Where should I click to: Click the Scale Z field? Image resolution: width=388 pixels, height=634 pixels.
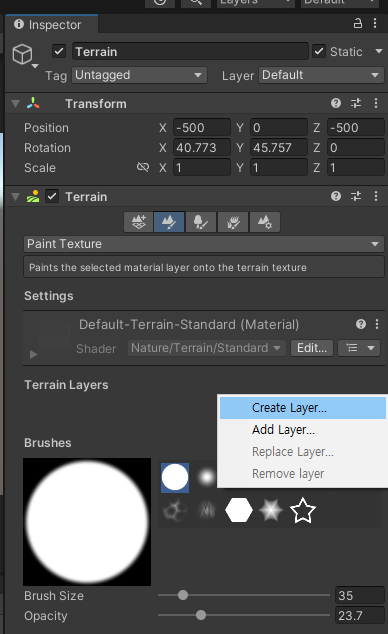(x=356, y=167)
